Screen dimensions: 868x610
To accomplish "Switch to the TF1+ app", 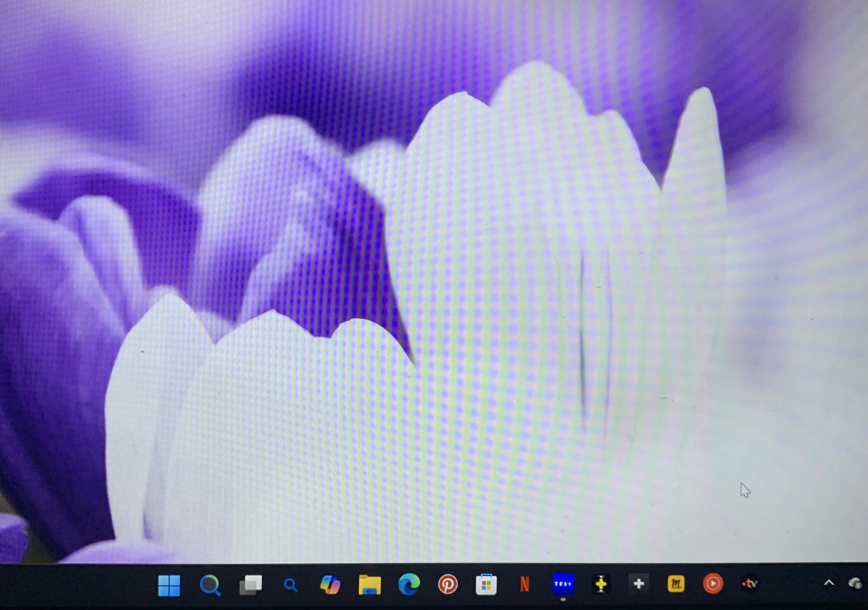I will click(x=563, y=584).
